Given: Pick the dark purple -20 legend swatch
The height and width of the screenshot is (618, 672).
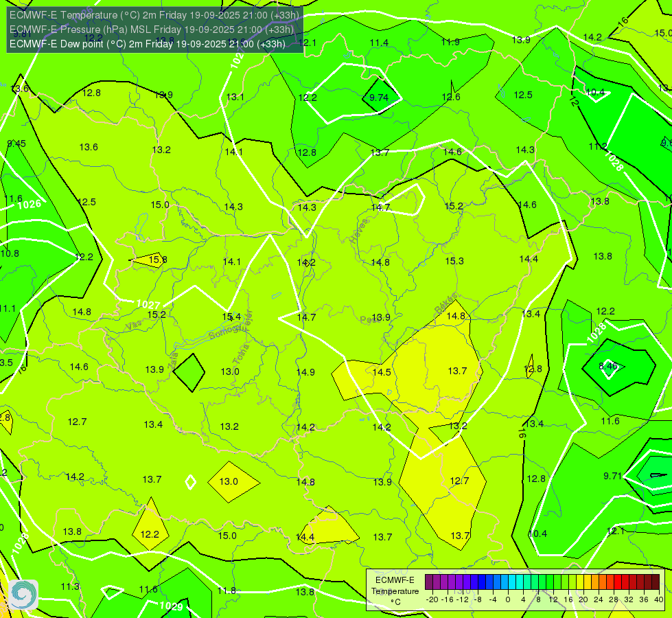Looking at the screenshot, I should pos(429,582).
